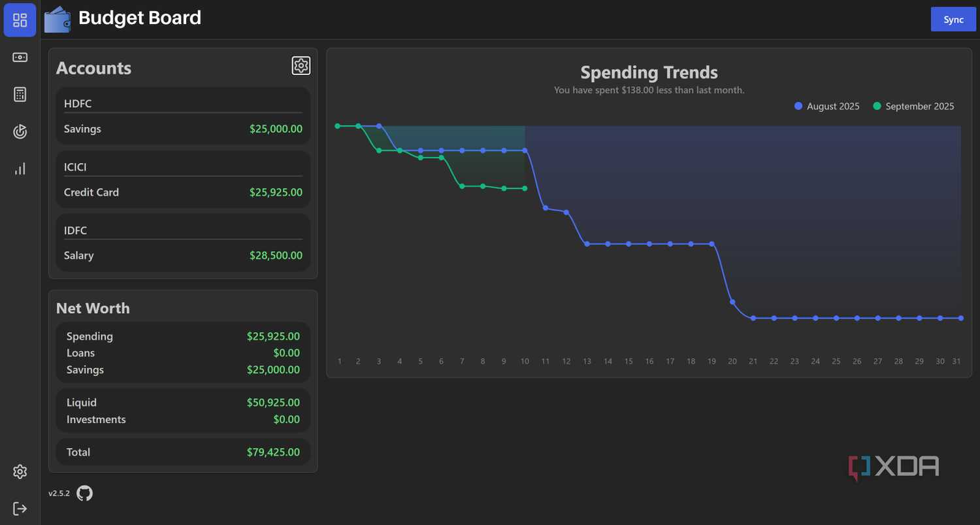The image size is (980, 525).
Task: Click the Salary balance $28,500.00
Action: click(276, 256)
